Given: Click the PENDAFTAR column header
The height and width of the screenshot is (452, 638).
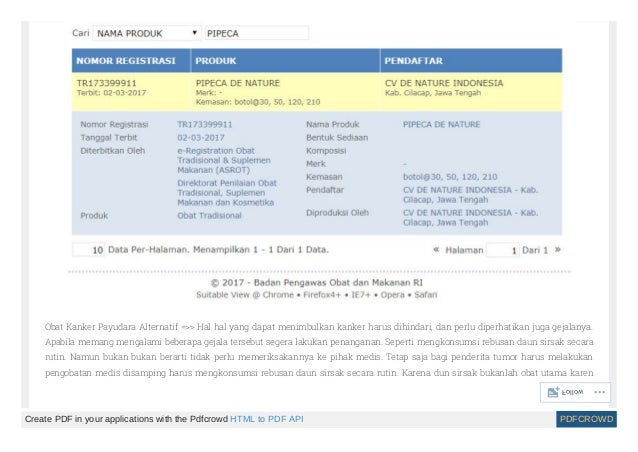Looking at the screenshot, I should pos(471,61).
